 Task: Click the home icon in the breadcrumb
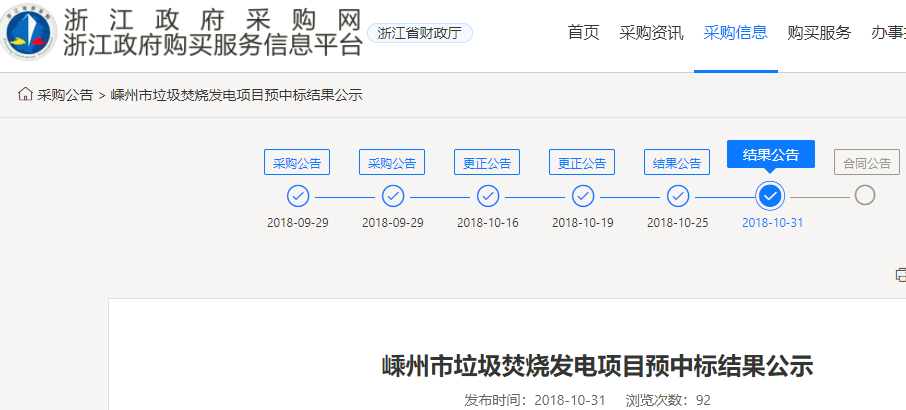pos(25,95)
